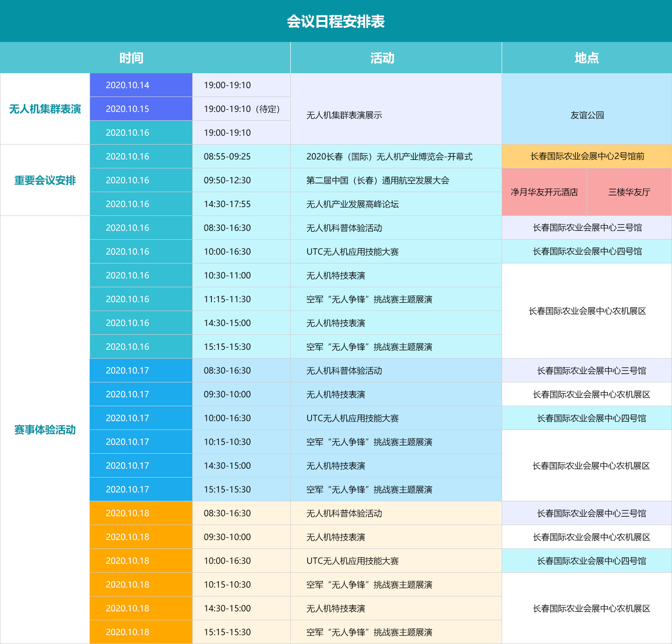Select 2020.10.17 row 无人机科普体验活动

point(396,370)
